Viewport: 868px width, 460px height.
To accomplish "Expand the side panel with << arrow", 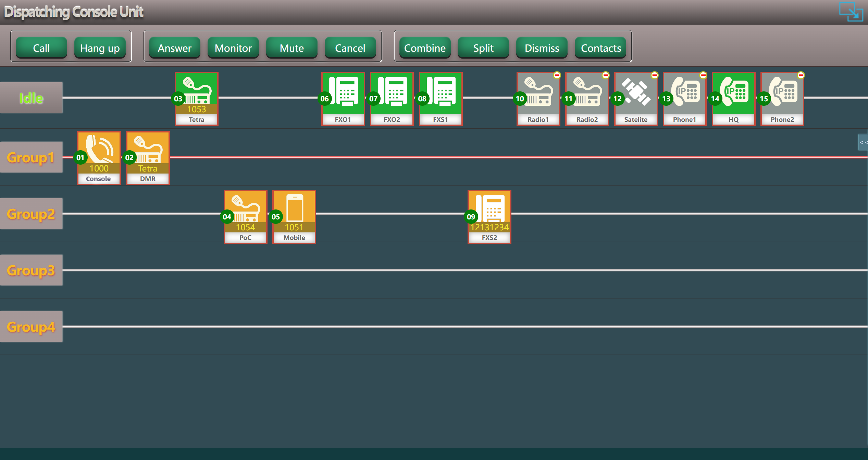I will pos(863,142).
